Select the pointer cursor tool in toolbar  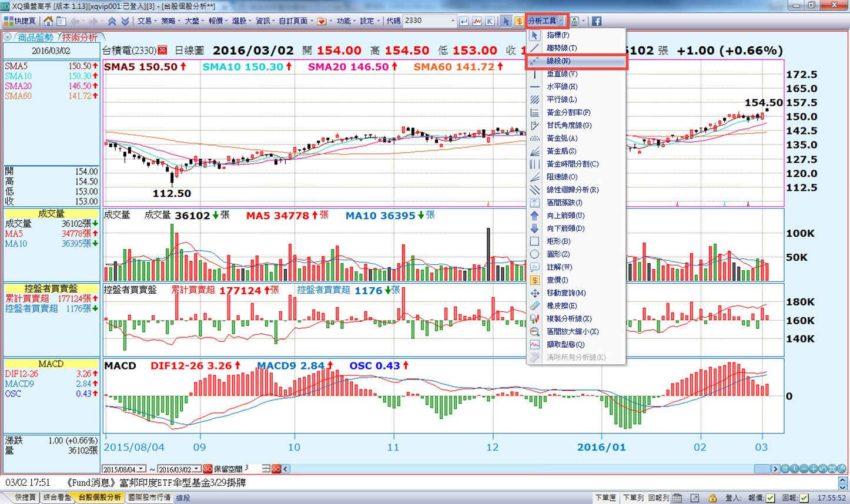point(506,21)
